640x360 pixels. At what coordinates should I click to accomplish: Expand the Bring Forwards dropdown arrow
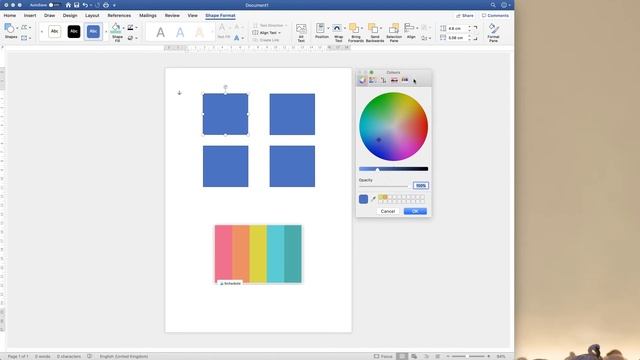click(x=362, y=28)
